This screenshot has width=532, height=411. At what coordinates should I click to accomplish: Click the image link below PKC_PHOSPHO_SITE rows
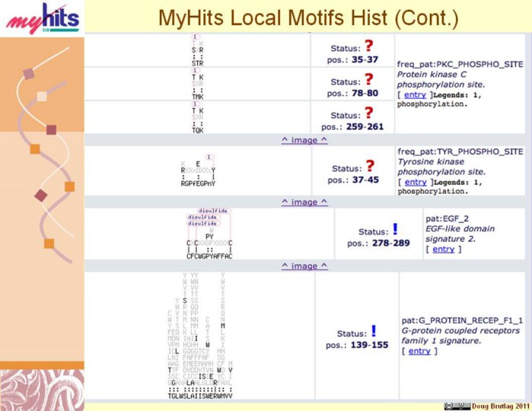[304, 140]
